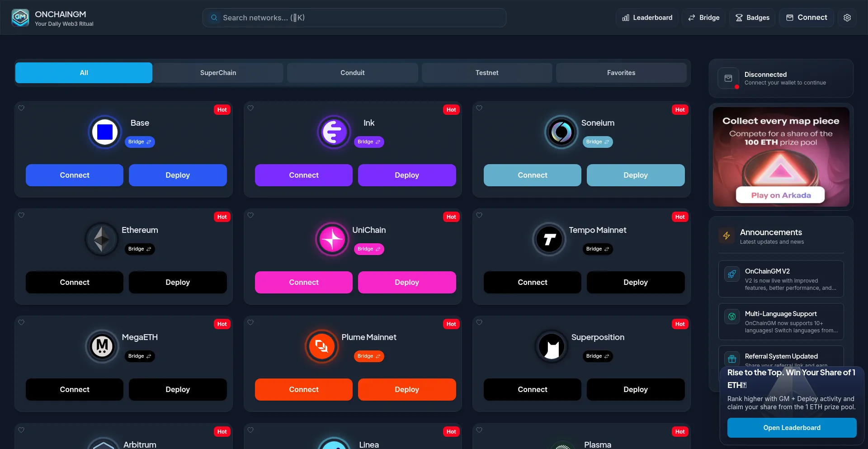868x449 pixels.
Task: Open the Base Bridge badge
Action: point(140,142)
